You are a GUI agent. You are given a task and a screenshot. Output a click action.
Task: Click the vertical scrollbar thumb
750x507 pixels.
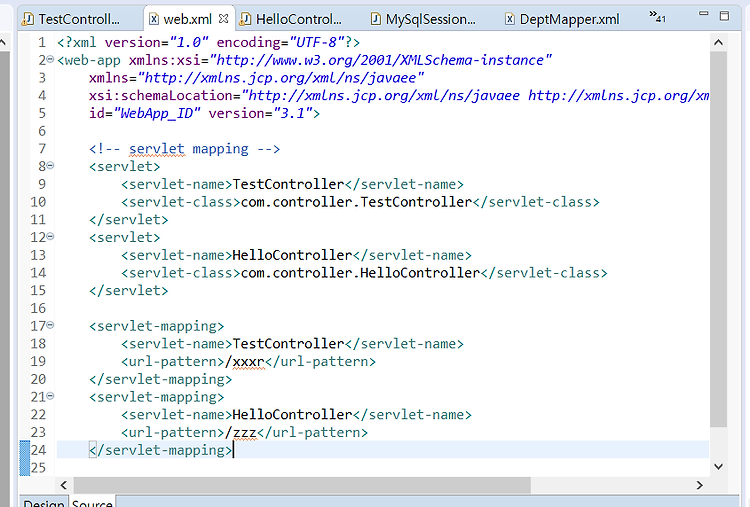point(718,239)
